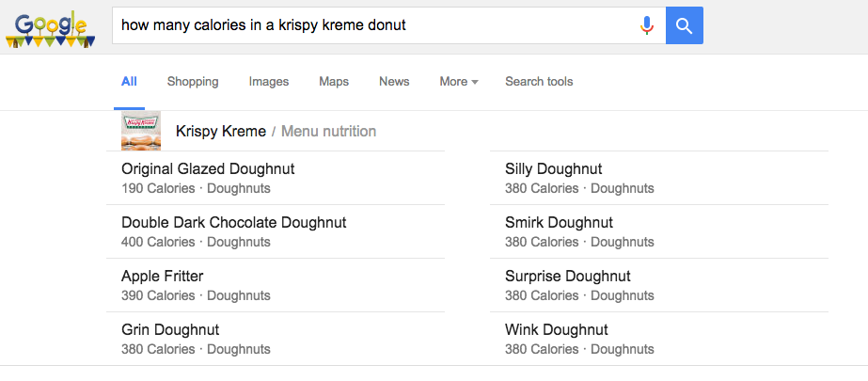This screenshot has width=868, height=381.
Task: Open Double Dark Chocolate Doughnut item
Action: [x=234, y=223]
